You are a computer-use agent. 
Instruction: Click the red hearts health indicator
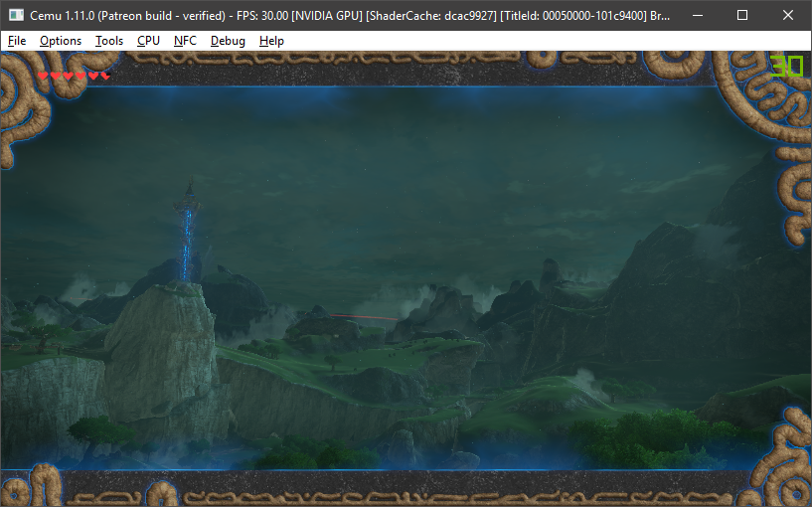pyautogui.click(x=75, y=77)
